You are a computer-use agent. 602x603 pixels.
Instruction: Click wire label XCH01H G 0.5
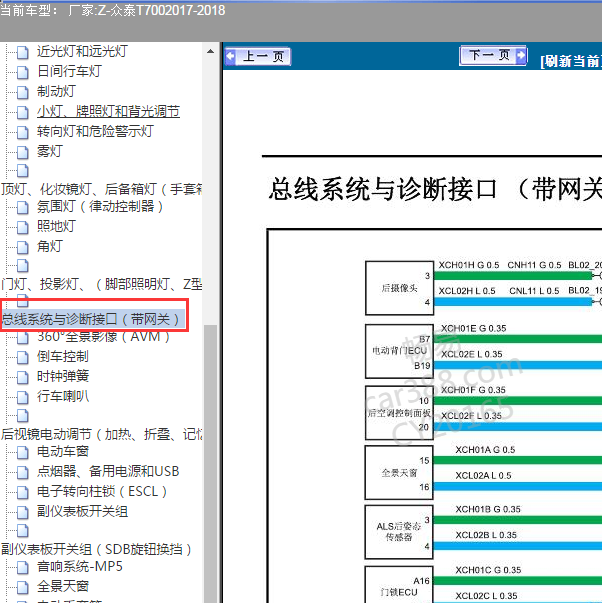(x=469, y=265)
